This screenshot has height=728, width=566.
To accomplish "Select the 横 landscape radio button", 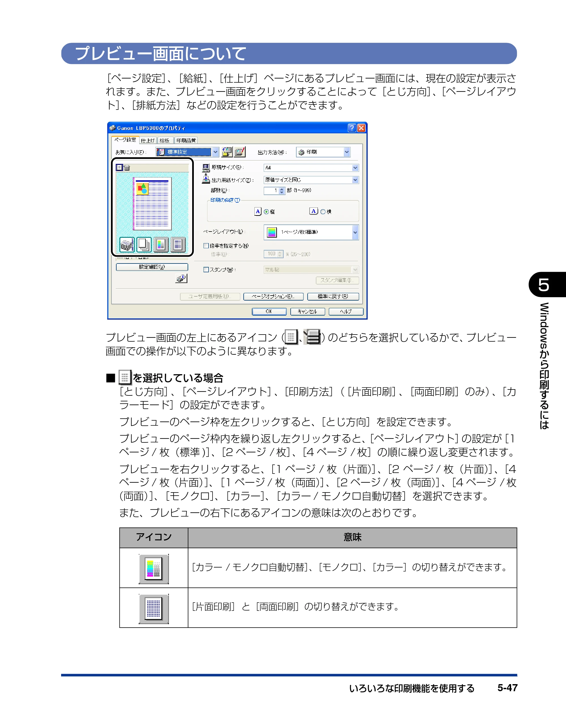I will tap(323, 212).
